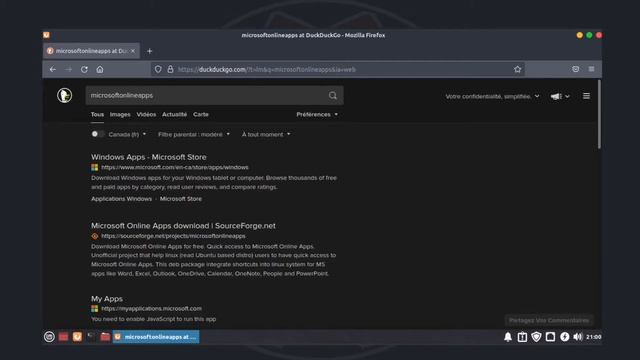Open the power manager lightning icon

564,337
